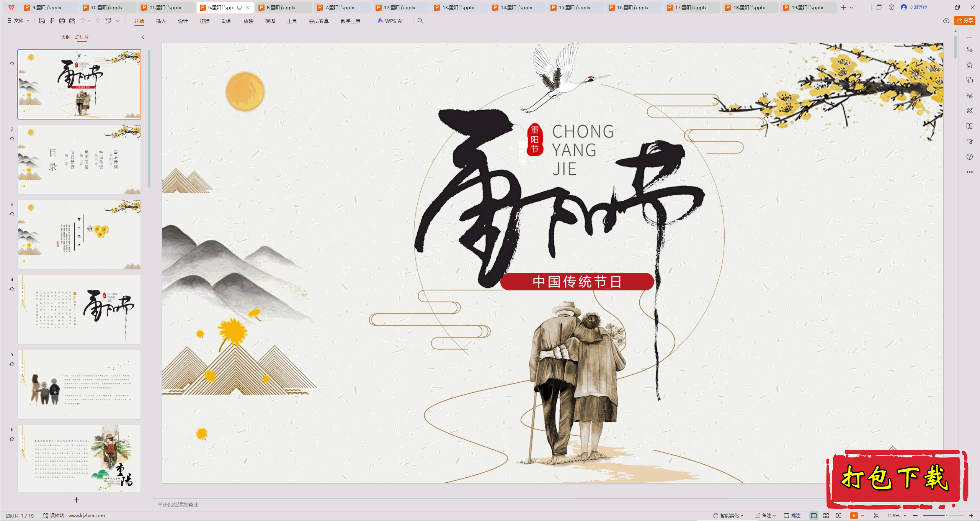Switch to 9.重阳节.pptx document tab
This screenshot has width=980, height=521.
tap(49, 7)
